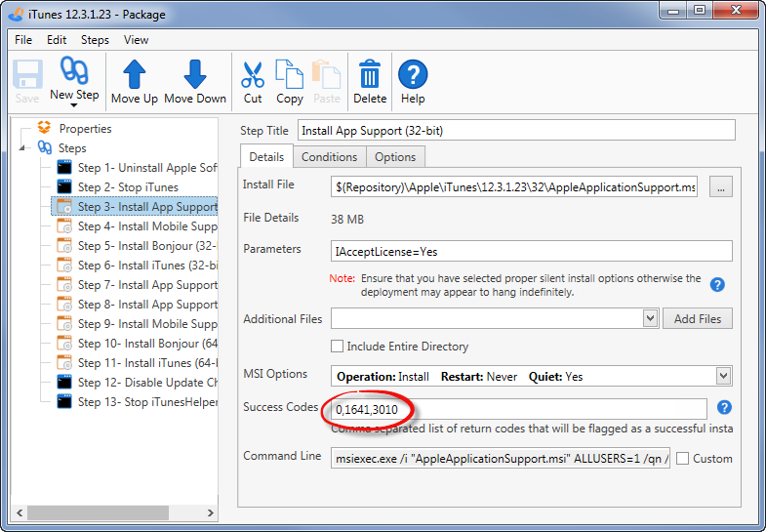Image resolution: width=766 pixels, height=532 pixels.
Task: Open the Steps menu
Action: coord(95,40)
